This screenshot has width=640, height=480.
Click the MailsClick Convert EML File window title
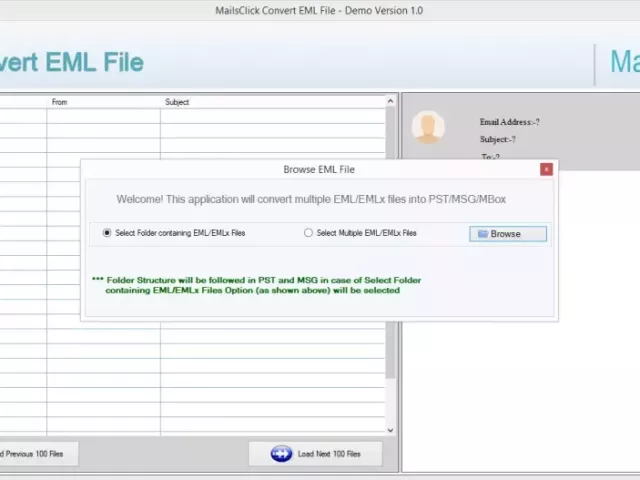pos(319,11)
